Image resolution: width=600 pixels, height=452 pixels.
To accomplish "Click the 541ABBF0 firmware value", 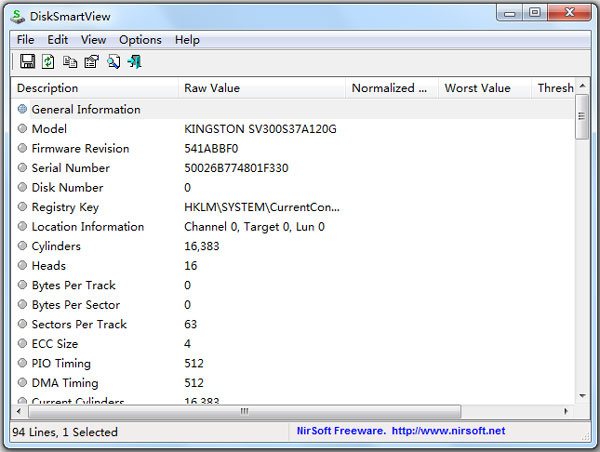I will [x=211, y=148].
